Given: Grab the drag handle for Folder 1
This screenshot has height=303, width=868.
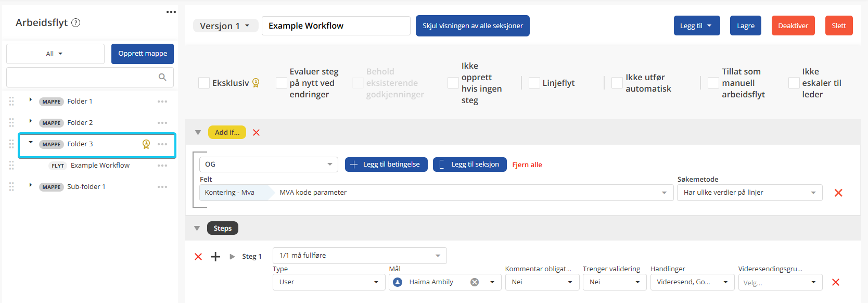Looking at the screenshot, I should pyautogui.click(x=11, y=102).
